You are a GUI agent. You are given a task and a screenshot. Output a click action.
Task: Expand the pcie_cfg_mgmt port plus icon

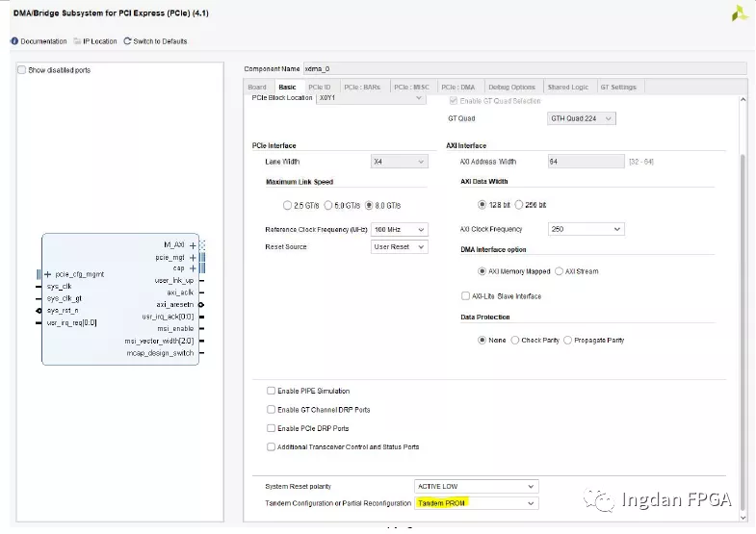(48, 274)
